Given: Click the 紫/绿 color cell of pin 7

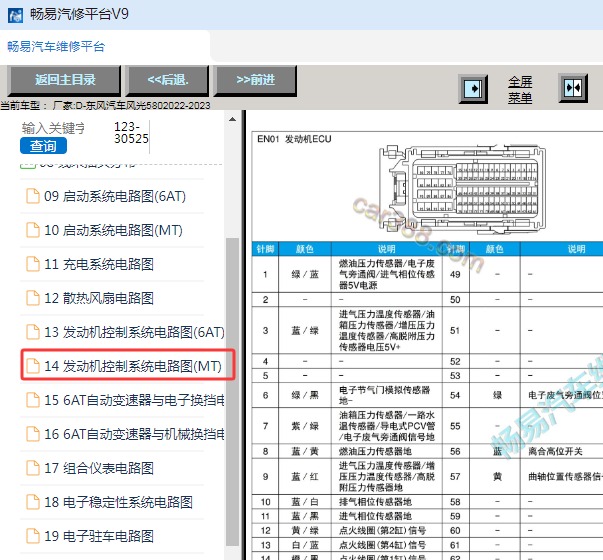Looking at the screenshot, I should (305, 426).
